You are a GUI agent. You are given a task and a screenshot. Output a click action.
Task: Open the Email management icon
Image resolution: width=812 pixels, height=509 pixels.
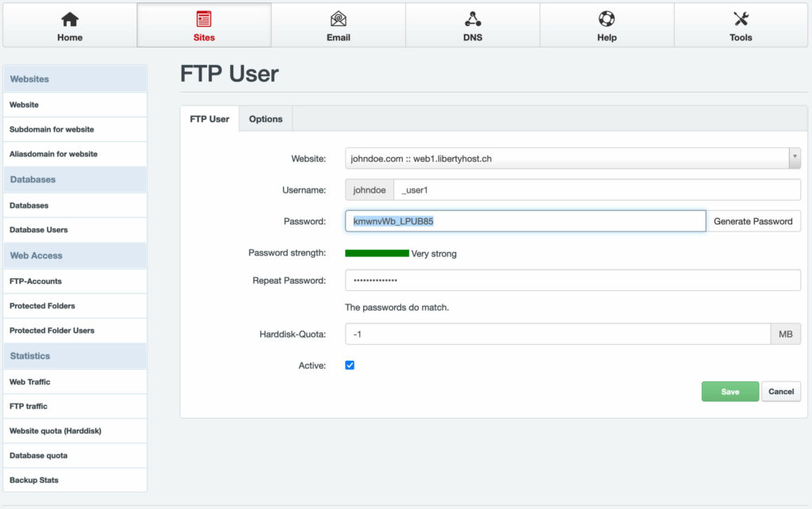click(x=339, y=24)
